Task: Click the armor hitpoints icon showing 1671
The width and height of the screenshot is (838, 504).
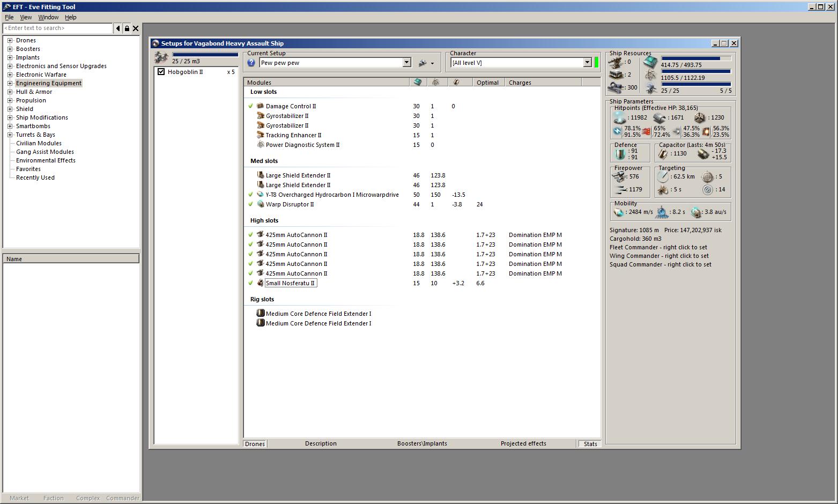Action: [x=660, y=117]
